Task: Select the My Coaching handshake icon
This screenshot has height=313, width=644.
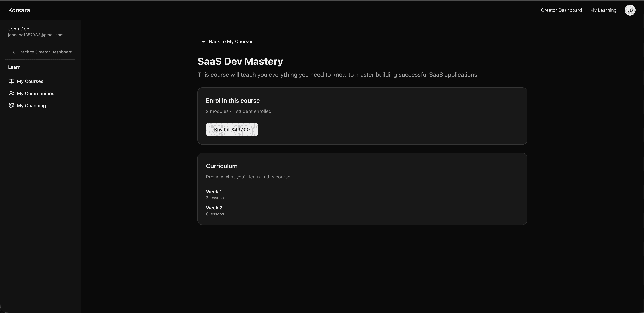Action: pos(11,105)
